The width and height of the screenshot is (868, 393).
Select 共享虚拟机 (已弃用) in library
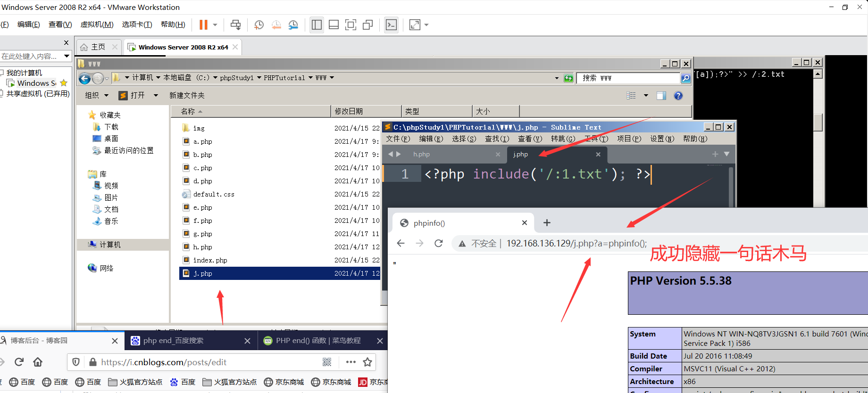pos(38,94)
